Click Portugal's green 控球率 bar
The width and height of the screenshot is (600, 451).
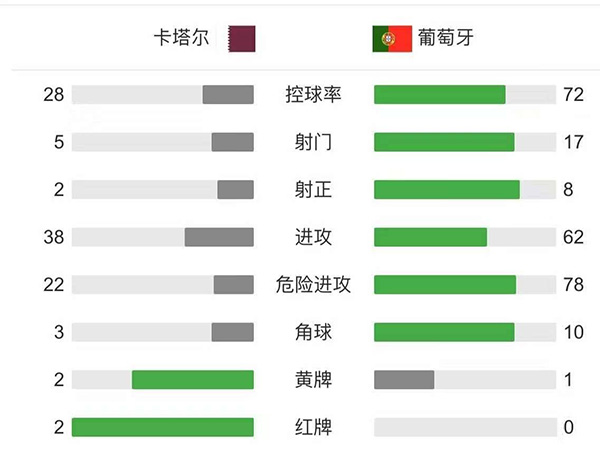(x=440, y=95)
